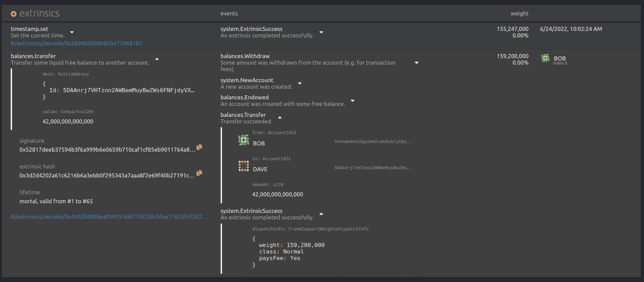Click the orange extrinsics header icon

point(13,14)
